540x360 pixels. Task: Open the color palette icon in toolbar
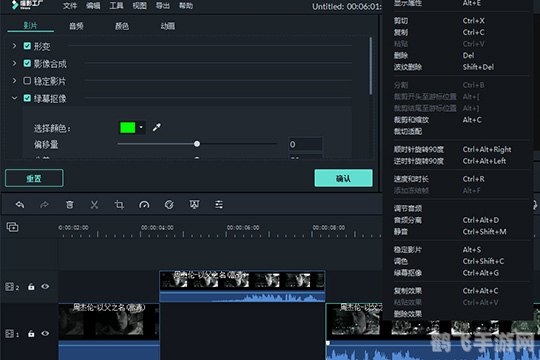(x=169, y=205)
